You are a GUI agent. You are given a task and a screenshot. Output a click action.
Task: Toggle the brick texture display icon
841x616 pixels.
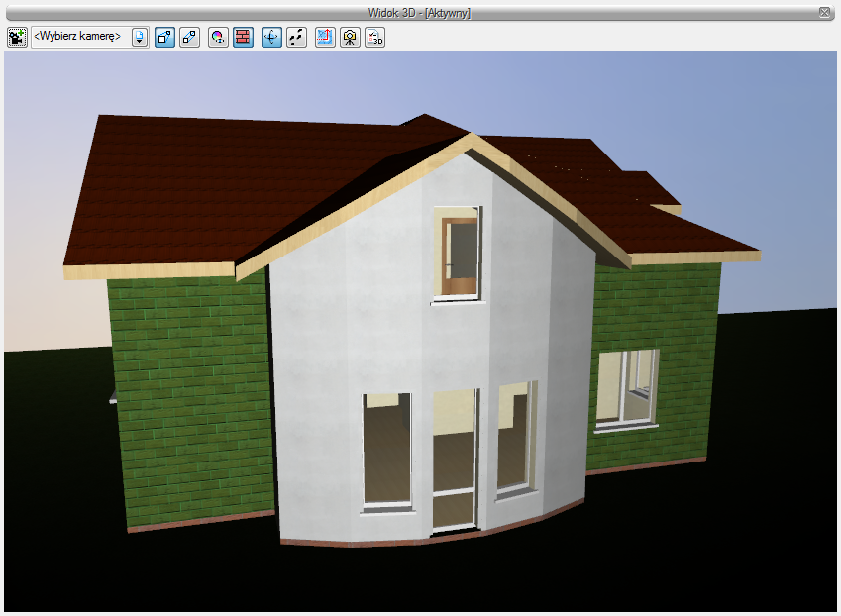pyautogui.click(x=243, y=37)
